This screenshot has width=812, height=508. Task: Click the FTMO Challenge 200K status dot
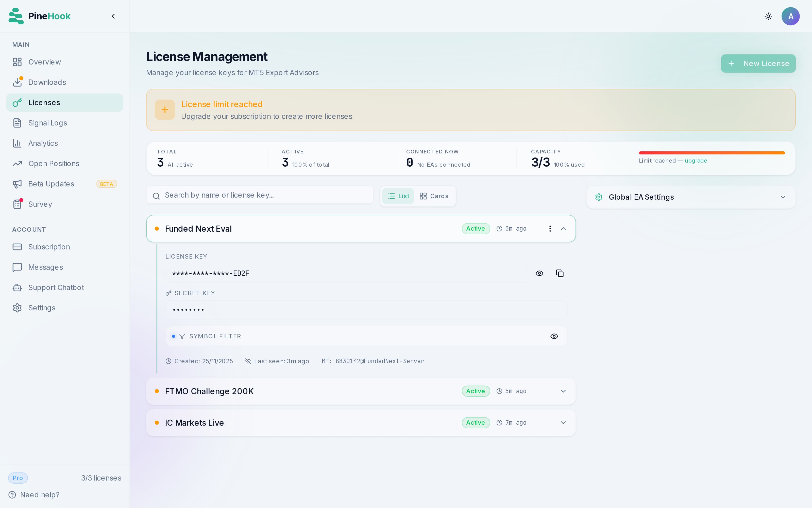click(x=157, y=391)
